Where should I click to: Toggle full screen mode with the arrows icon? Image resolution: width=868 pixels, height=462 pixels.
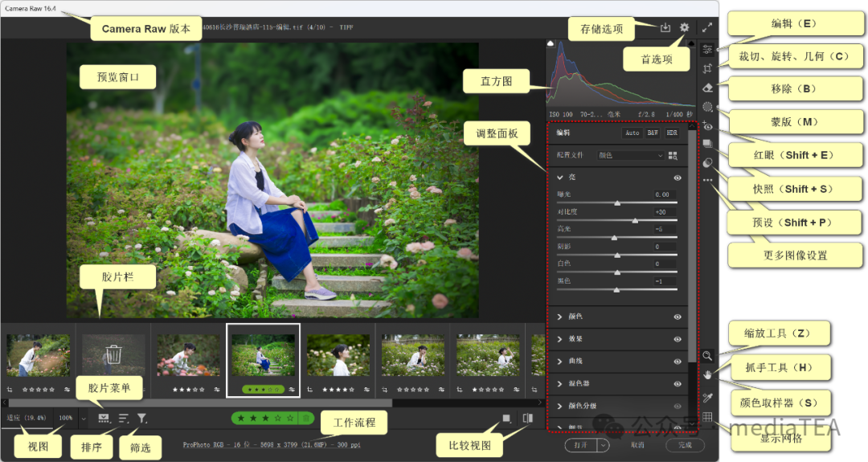707,27
